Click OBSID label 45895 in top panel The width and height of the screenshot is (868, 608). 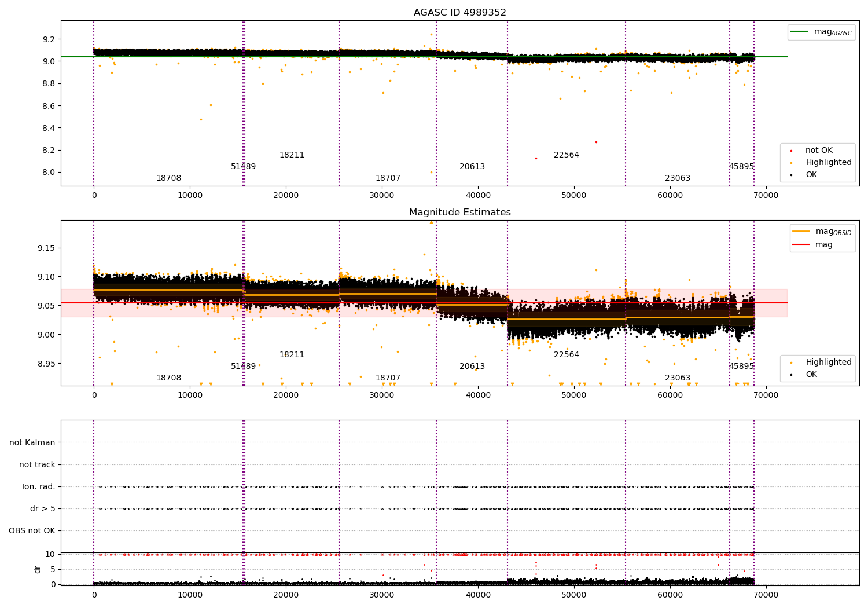click(741, 167)
